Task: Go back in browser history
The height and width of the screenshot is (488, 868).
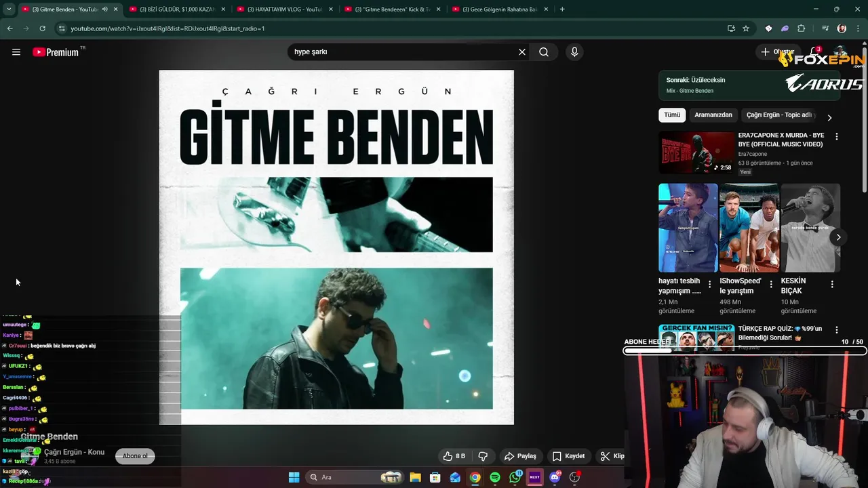Action: (x=9, y=28)
